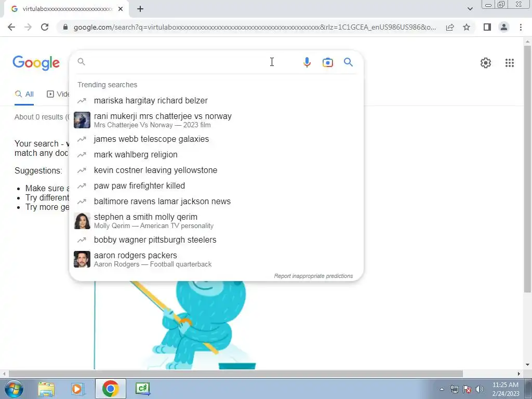Click the horizontal page scrollbar
The height and width of the screenshot is (399, 532).
(236, 374)
